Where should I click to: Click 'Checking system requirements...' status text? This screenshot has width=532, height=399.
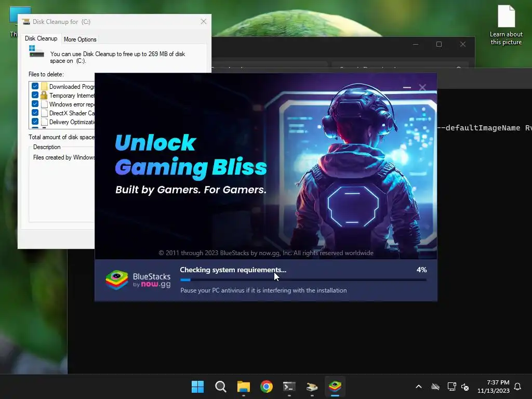[x=233, y=270]
